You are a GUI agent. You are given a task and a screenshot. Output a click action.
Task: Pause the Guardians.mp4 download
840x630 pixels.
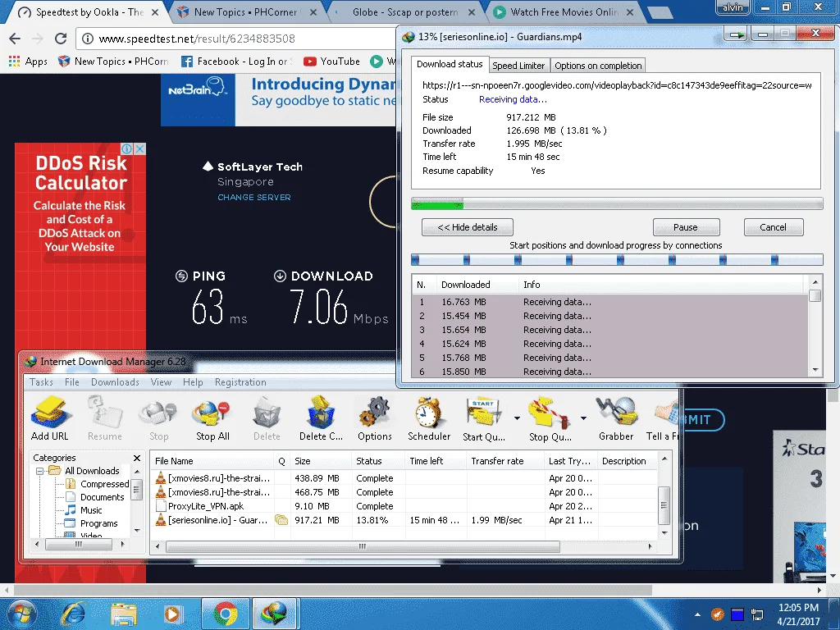pos(686,227)
